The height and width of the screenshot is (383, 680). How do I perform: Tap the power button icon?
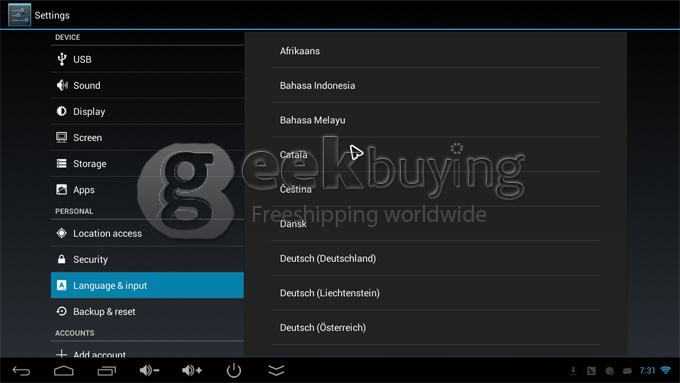point(234,370)
